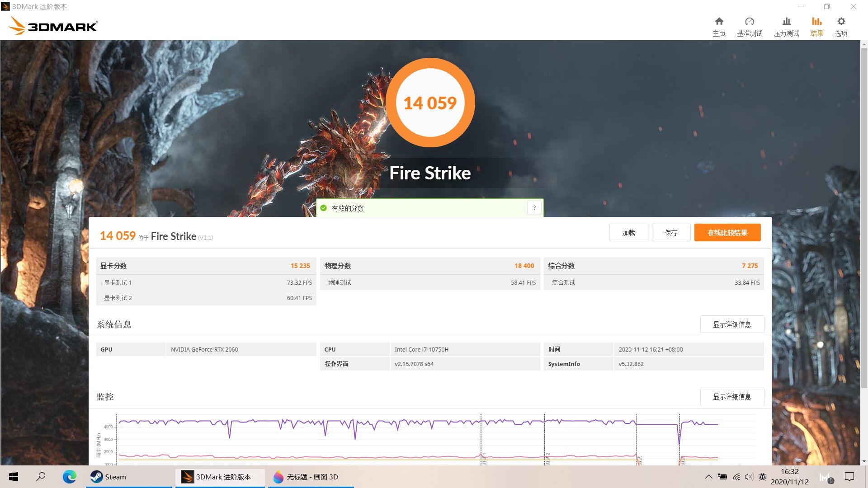
Task: Click the battery tray icon
Action: point(722,477)
